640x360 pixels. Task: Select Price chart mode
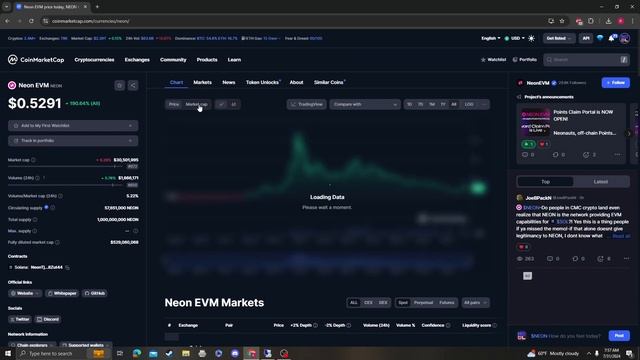point(174,104)
